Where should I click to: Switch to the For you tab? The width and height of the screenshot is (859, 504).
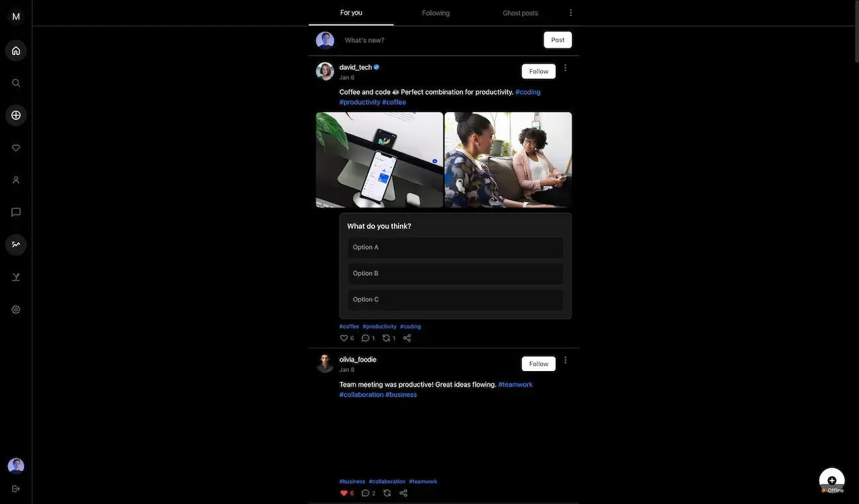[x=351, y=13]
